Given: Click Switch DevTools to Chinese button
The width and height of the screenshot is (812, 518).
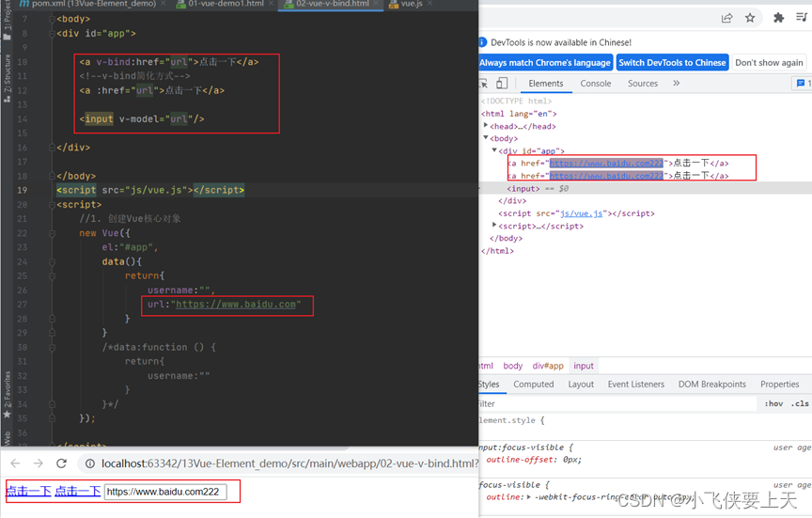Looking at the screenshot, I should pyautogui.click(x=672, y=63).
